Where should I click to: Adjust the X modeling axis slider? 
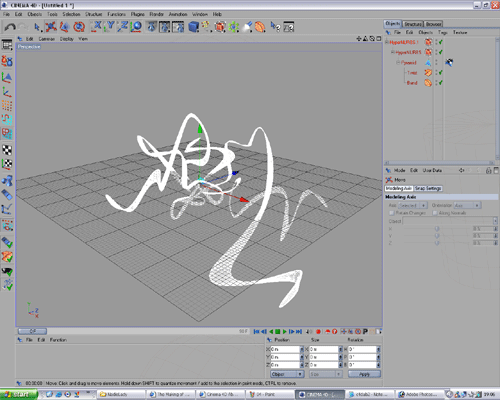[x=437, y=229]
